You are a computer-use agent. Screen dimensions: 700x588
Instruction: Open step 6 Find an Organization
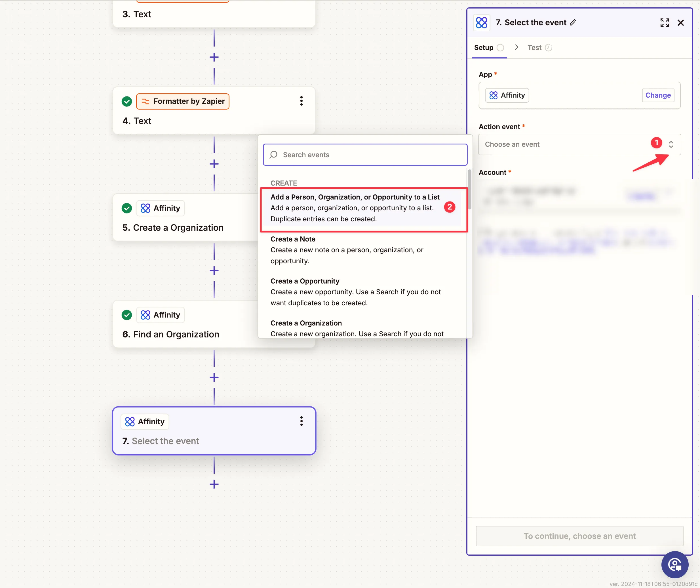click(185, 324)
